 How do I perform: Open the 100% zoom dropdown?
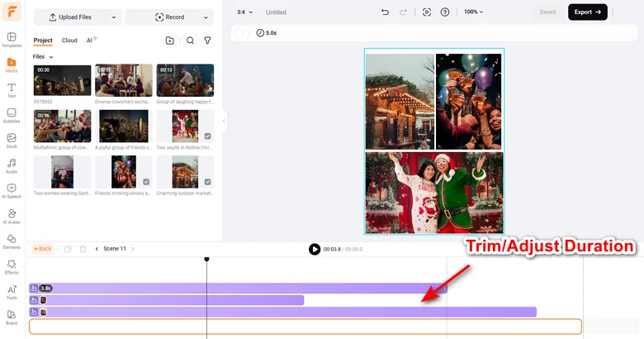point(474,12)
